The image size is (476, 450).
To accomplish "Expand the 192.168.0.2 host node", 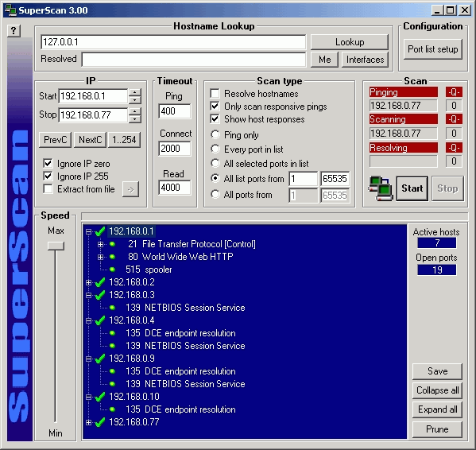I will click(88, 283).
